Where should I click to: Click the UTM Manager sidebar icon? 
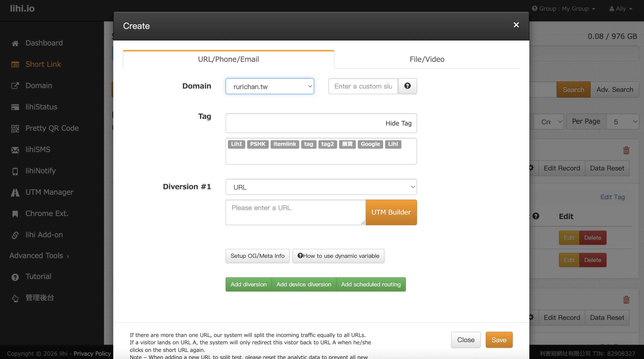coord(15,193)
